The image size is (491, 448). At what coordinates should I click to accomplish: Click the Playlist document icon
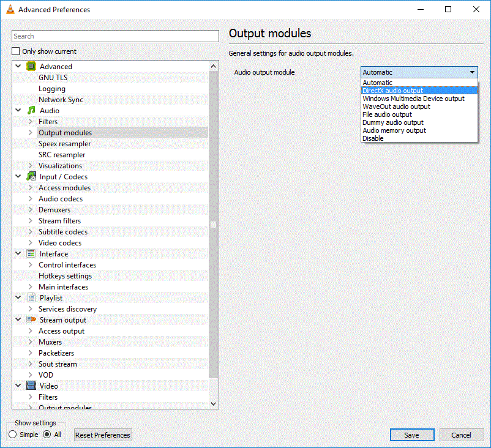coord(31,298)
